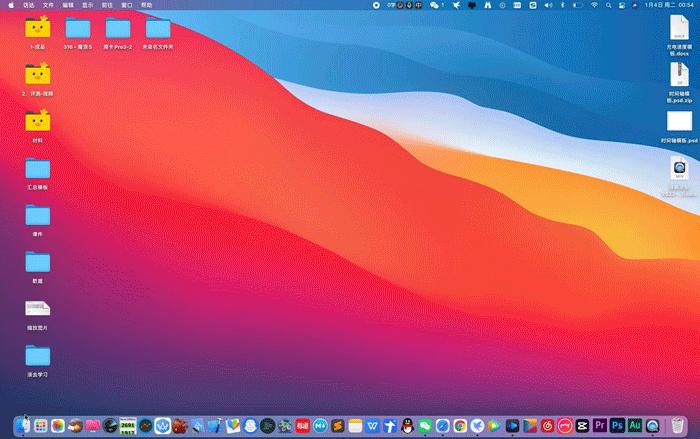Select the .psd.zip archive file
700x439 pixels.
click(679, 82)
